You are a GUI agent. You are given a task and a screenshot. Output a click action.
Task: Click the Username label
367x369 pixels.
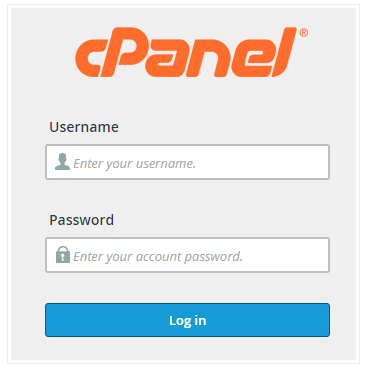(84, 127)
